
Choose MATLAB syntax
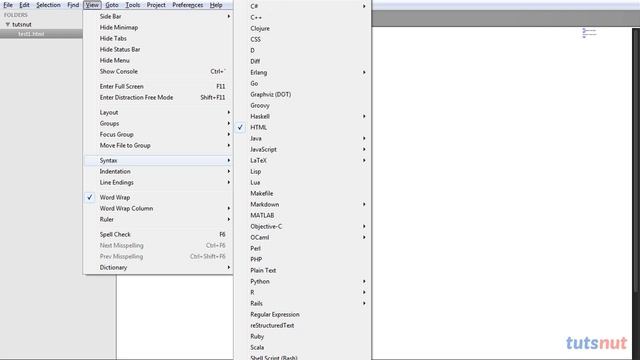click(302, 216)
